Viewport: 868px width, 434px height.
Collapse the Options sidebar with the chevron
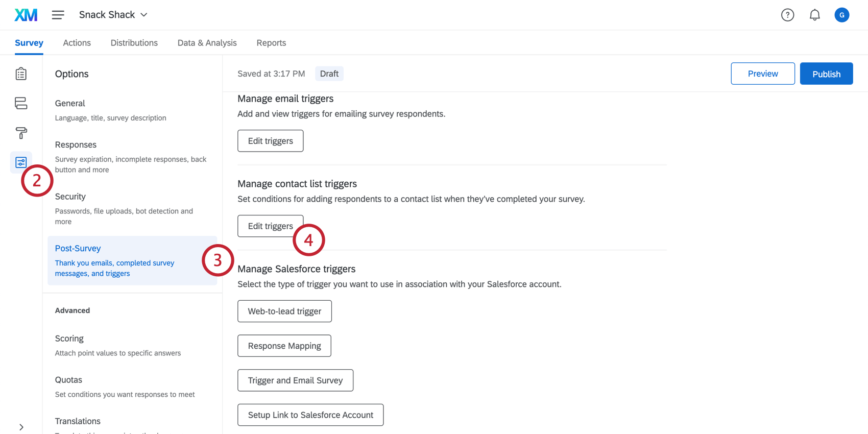(x=22, y=427)
